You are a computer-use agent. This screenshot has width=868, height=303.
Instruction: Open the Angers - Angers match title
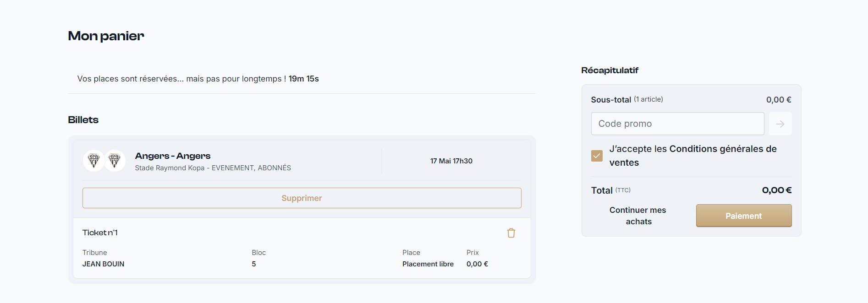[x=173, y=156]
